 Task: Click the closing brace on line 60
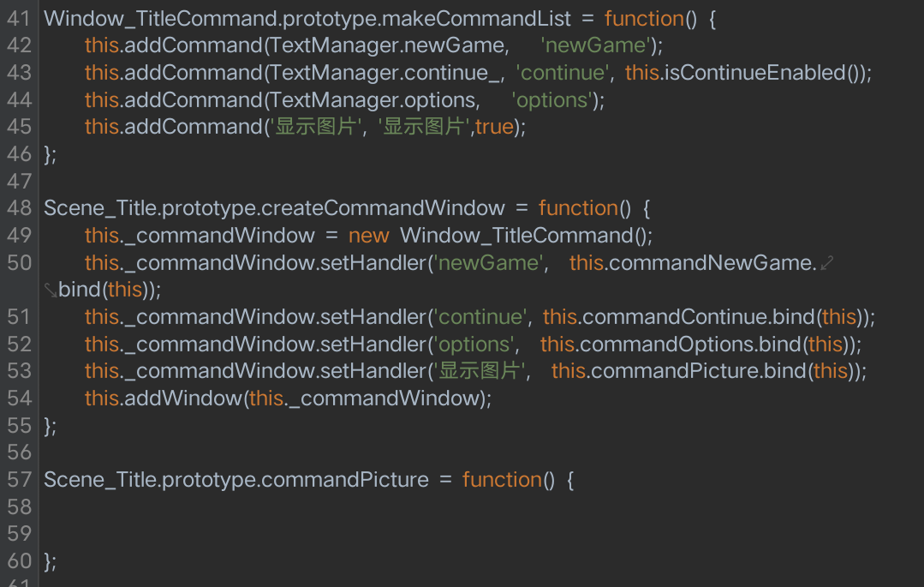click(x=50, y=561)
